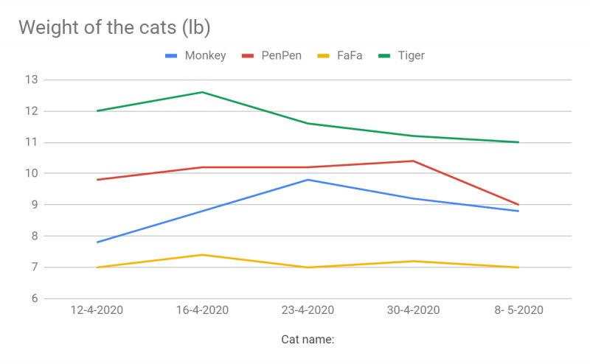Click the Monkey line peak at 23-4-2020

click(308, 180)
